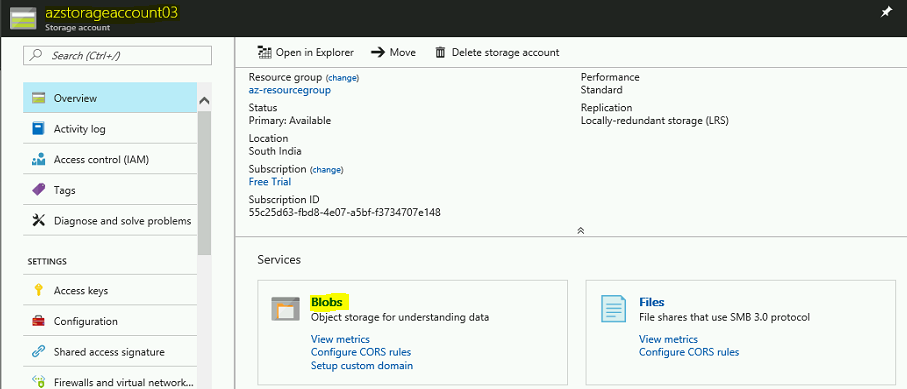The height and width of the screenshot is (389, 907).
Task: Click the South India location value
Action: point(275,151)
